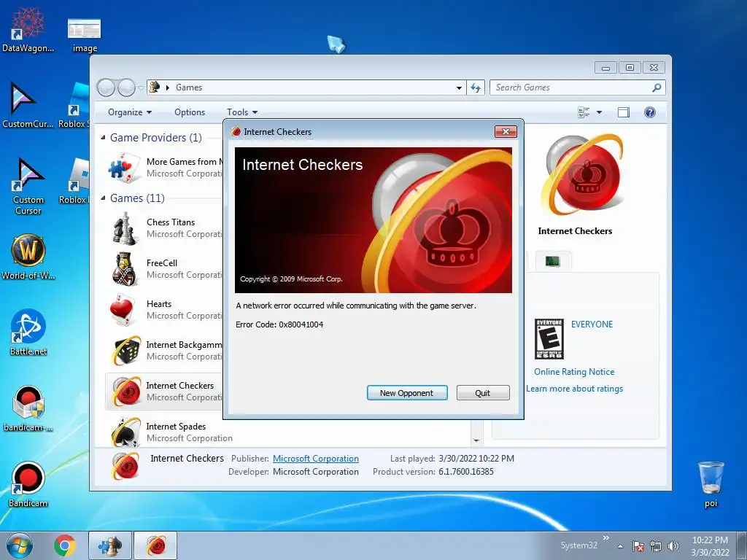747x560 pixels.
Task: Open the World-of-W... desktop shortcut
Action: (x=28, y=257)
